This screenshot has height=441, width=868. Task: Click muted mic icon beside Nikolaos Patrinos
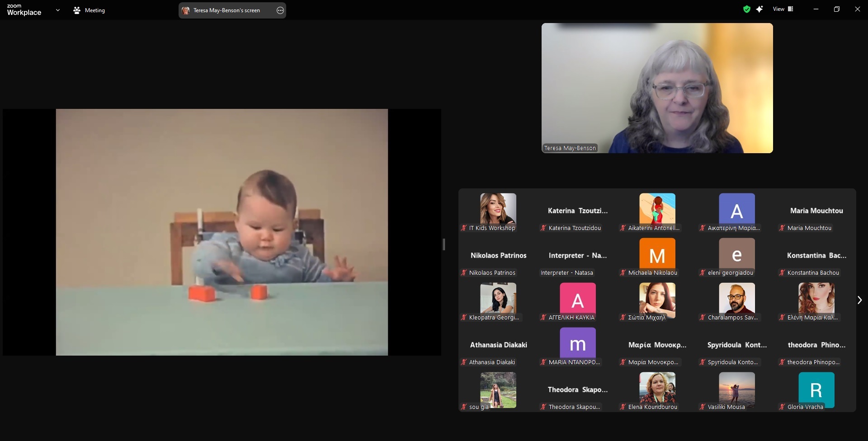464,273
